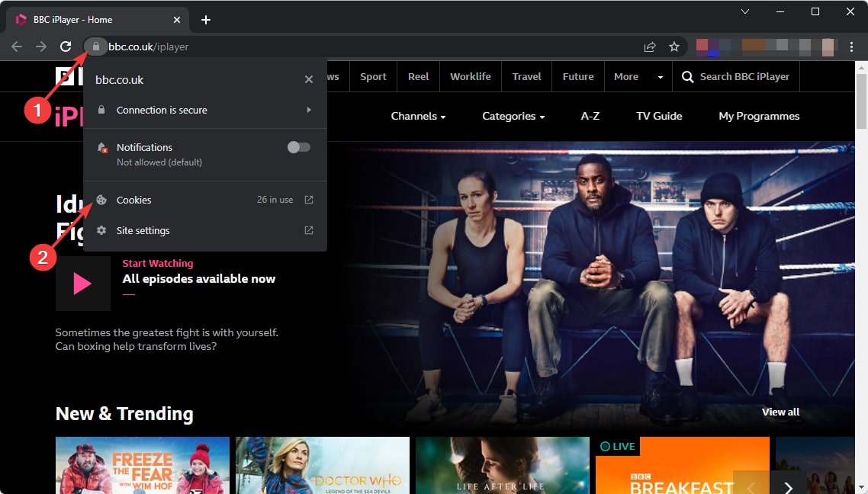This screenshot has width=868, height=494.
Task: Click the padlock icon in the address bar
Action: tap(95, 47)
